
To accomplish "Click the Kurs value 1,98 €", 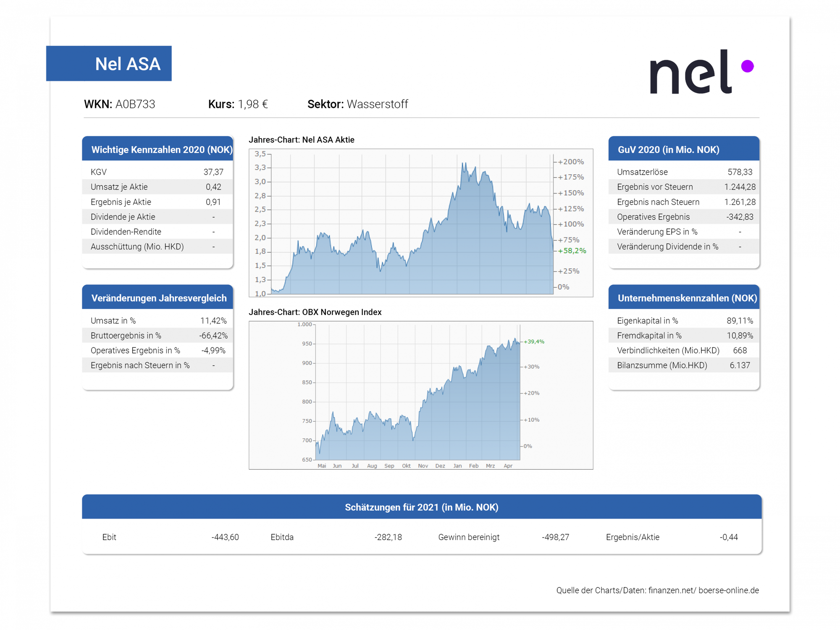I will (253, 104).
